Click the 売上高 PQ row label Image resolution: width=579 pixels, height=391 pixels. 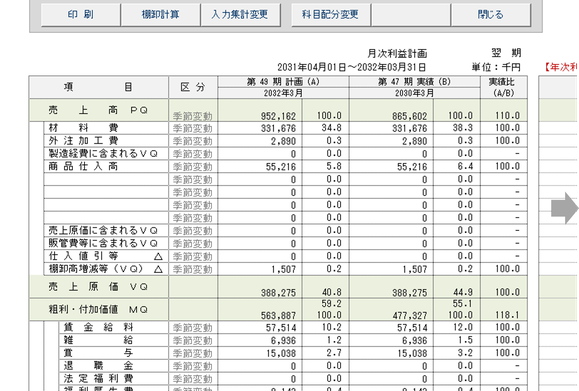point(98,110)
